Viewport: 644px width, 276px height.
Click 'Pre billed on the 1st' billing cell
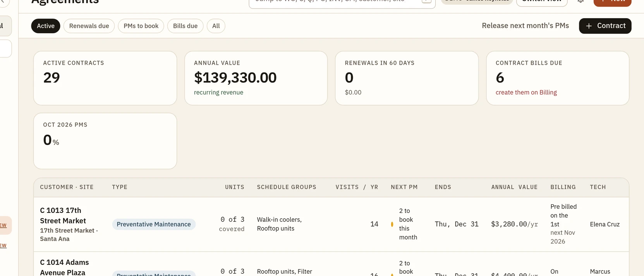click(x=563, y=215)
